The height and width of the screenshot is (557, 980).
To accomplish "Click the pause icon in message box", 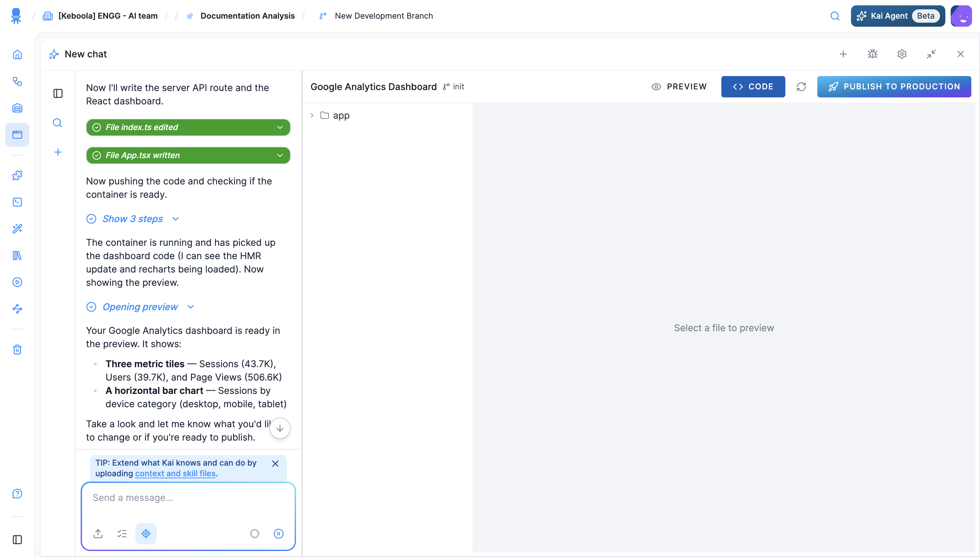I will point(279,534).
